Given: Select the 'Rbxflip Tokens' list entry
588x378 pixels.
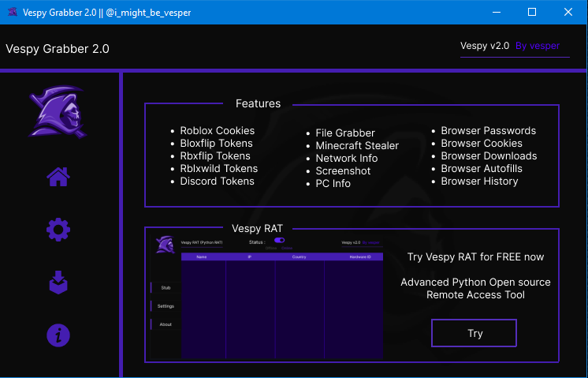Looking at the screenshot, I should coord(215,155).
